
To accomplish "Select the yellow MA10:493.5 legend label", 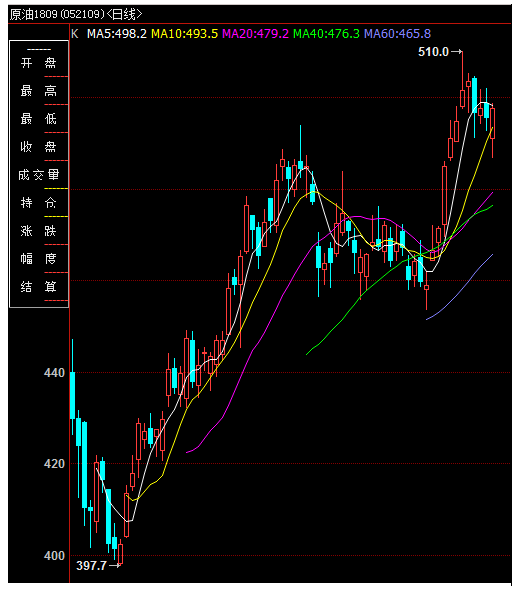I will coord(184,34).
